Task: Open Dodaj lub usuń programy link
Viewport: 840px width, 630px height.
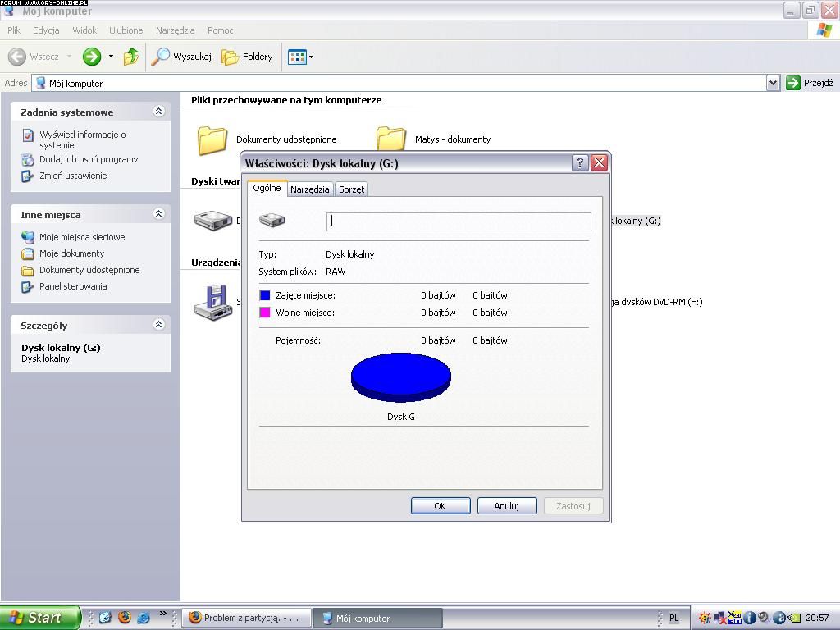Action: click(x=89, y=159)
